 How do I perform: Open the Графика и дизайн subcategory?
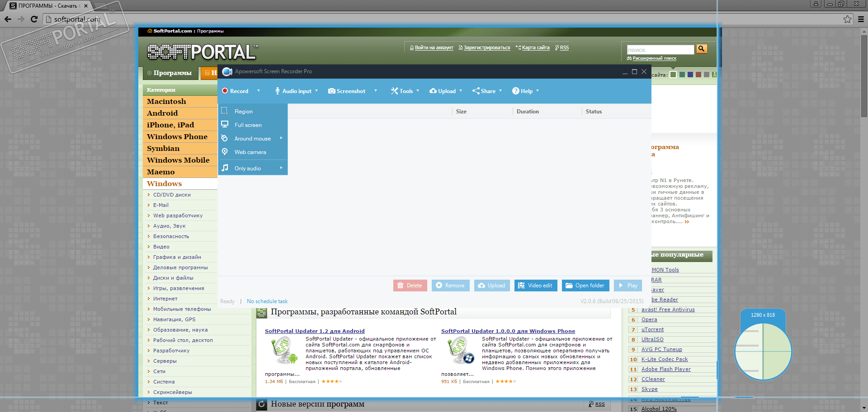click(177, 257)
